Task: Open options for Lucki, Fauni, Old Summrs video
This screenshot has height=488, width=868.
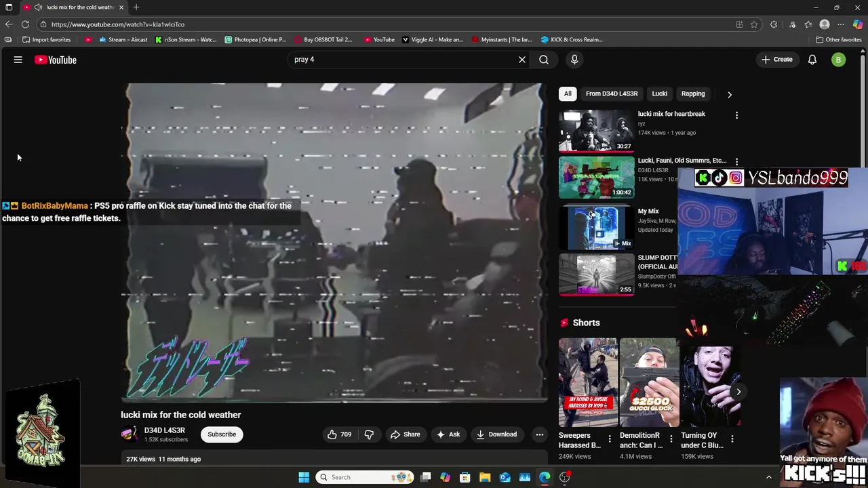Action: [736, 162]
